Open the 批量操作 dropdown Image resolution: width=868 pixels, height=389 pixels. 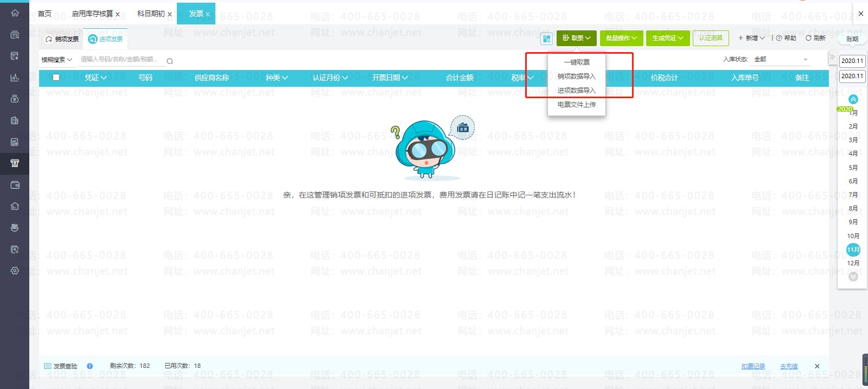pos(622,38)
